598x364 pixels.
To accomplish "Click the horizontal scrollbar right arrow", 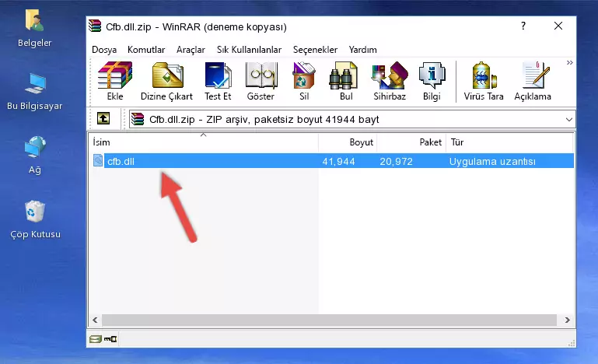I will [x=567, y=320].
